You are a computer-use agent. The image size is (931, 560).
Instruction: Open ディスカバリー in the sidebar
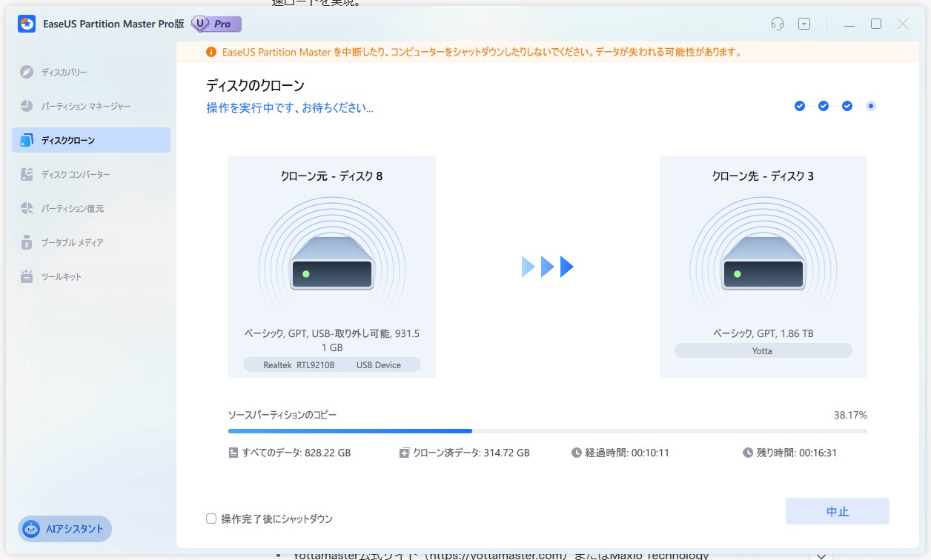[91, 73]
